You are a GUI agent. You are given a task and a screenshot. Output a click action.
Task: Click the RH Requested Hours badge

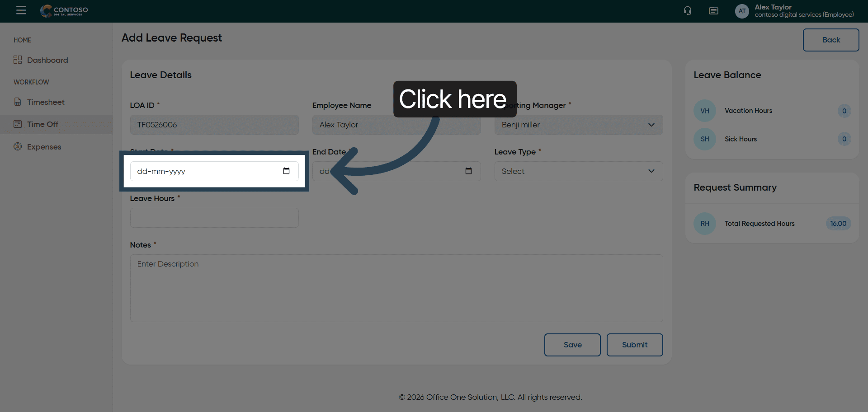coord(704,224)
